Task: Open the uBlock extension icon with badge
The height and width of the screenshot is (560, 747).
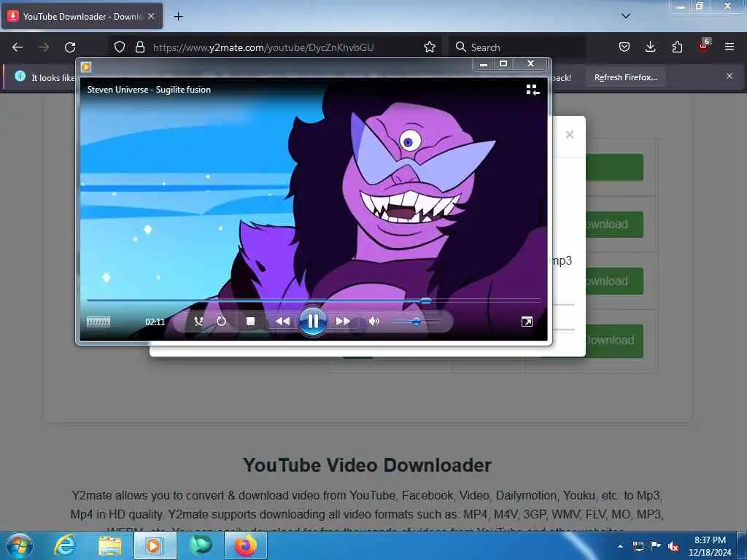Action: coord(704,46)
